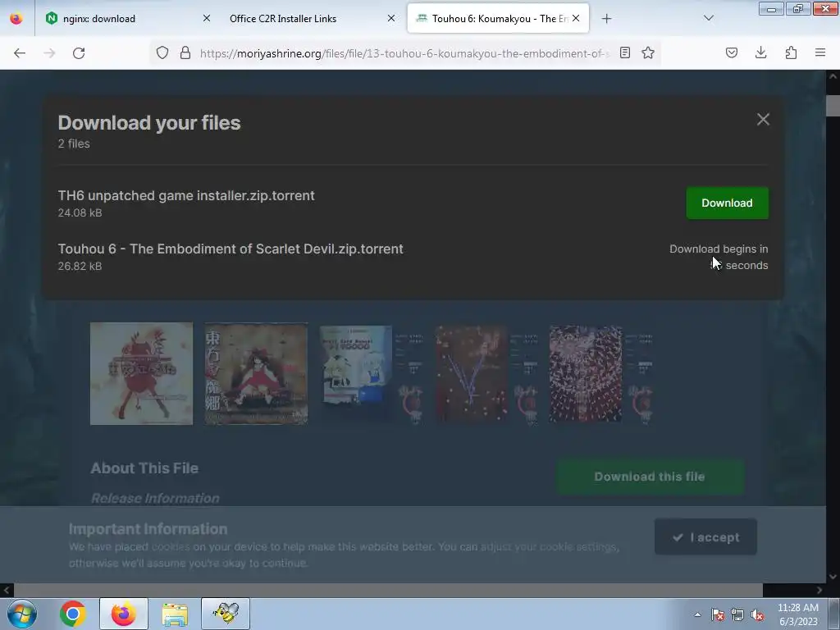Open the blue laser gameplay screenshot thumbnail
840x630 pixels.
point(486,373)
